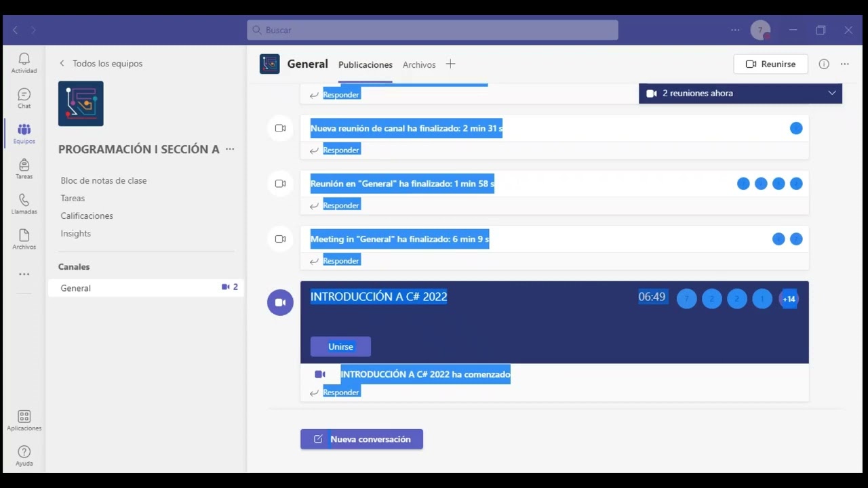Click the Buscar search field
The width and height of the screenshot is (868, 488).
coord(433,30)
